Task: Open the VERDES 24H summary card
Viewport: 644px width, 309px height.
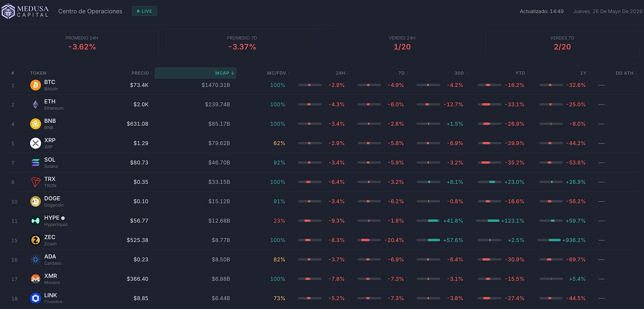Action: click(402, 43)
